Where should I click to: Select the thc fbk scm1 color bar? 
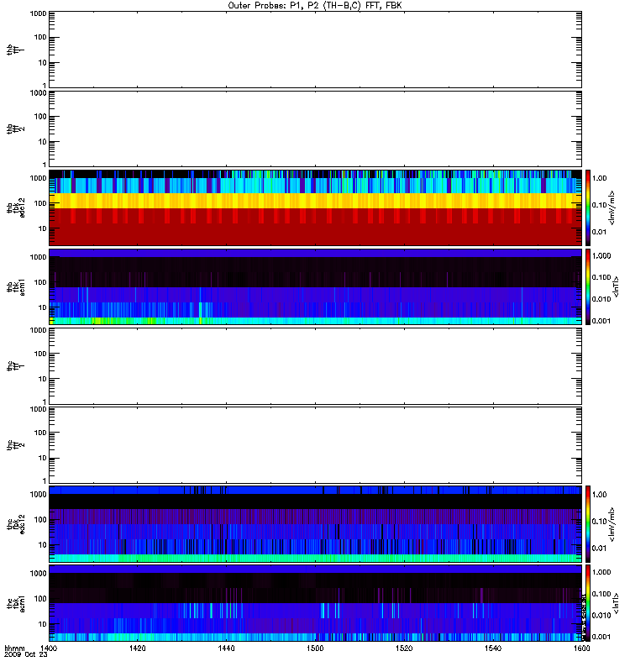click(588, 603)
